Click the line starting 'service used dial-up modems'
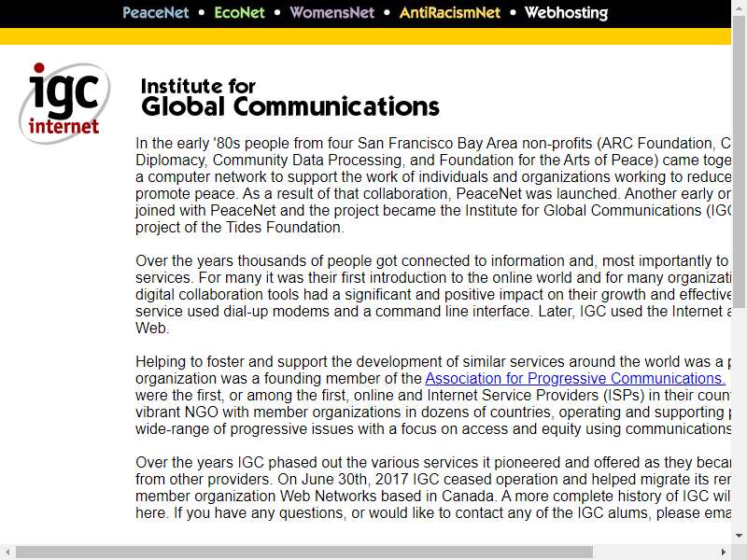 433,312
